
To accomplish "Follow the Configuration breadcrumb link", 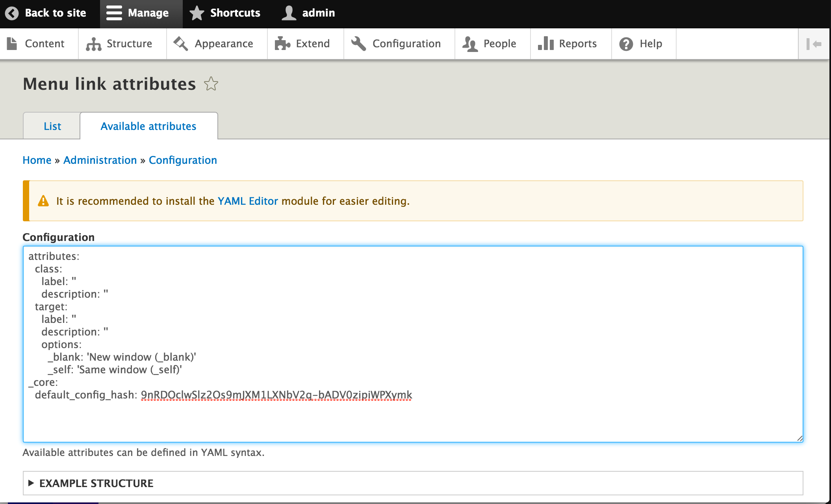I will pos(183,160).
